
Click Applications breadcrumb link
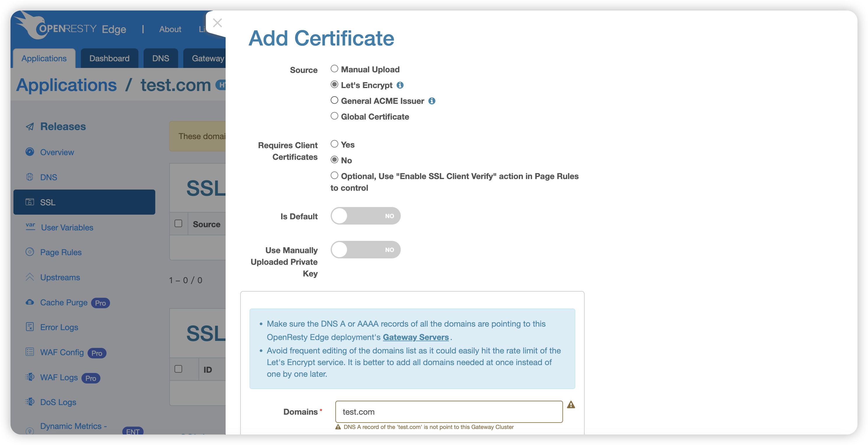[x=66, y=85]
